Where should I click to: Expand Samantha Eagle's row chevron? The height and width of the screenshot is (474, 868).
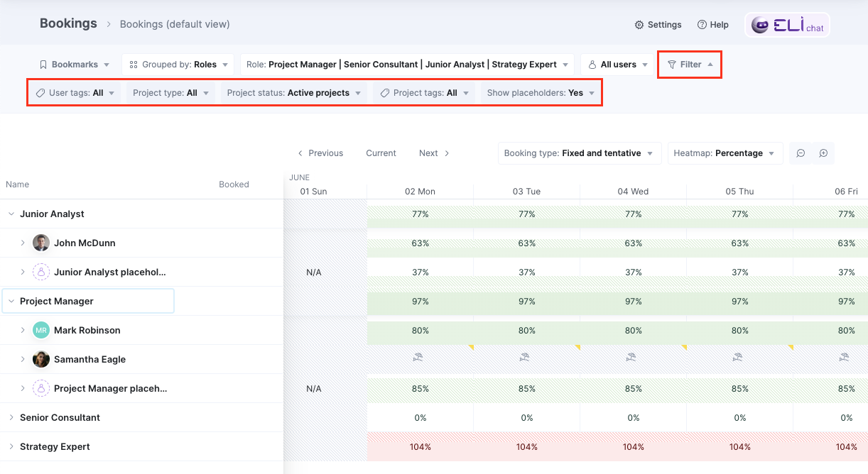pos(23,359)
